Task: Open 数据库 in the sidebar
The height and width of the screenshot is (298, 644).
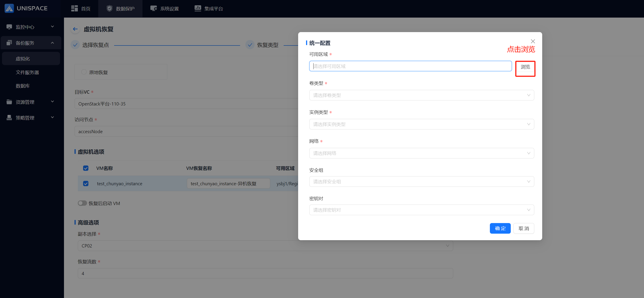Action: point(23,86)
